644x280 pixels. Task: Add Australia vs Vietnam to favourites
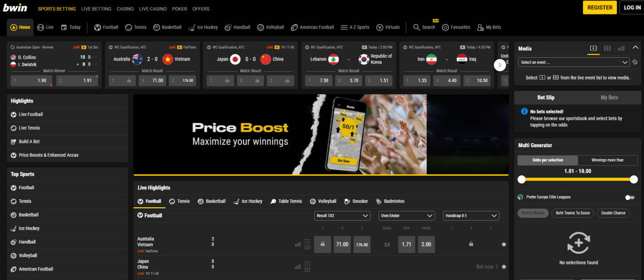tap(504, 244)
